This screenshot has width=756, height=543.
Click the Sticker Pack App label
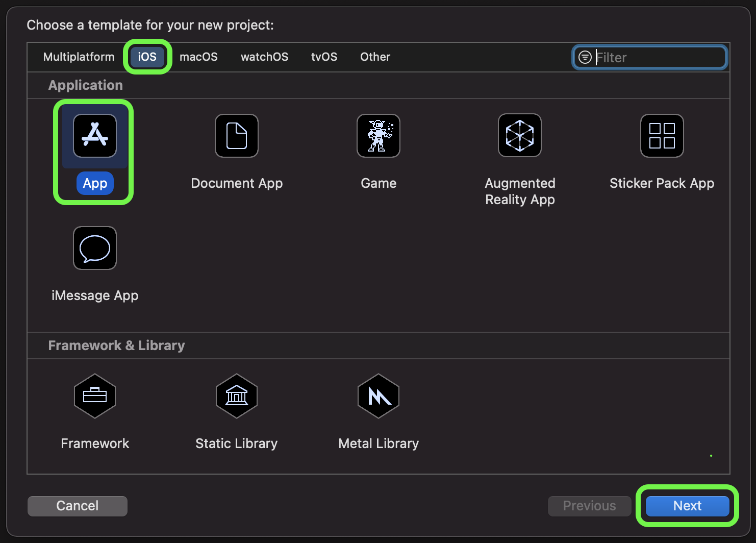click(662, 183)
